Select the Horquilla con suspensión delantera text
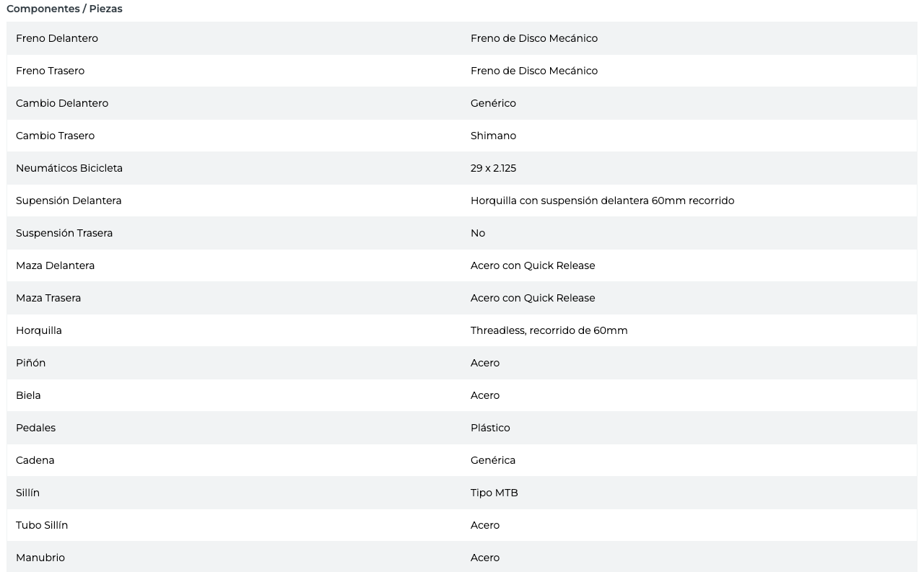This screenshot has width=924, height=572. tap(602, 201)
